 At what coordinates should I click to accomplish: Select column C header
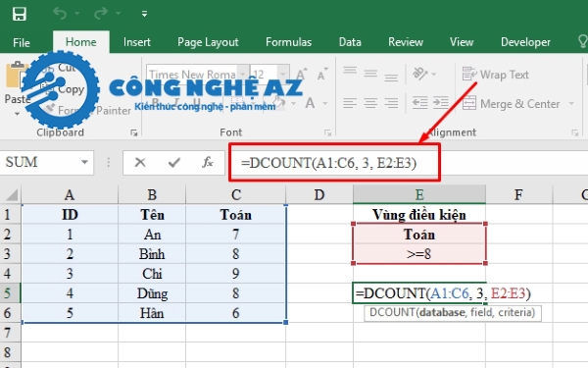pyautogui.click(x=235, y=195)
